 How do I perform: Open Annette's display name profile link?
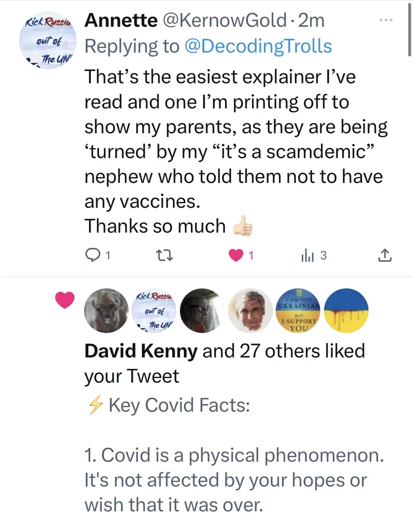coord(121,20)
